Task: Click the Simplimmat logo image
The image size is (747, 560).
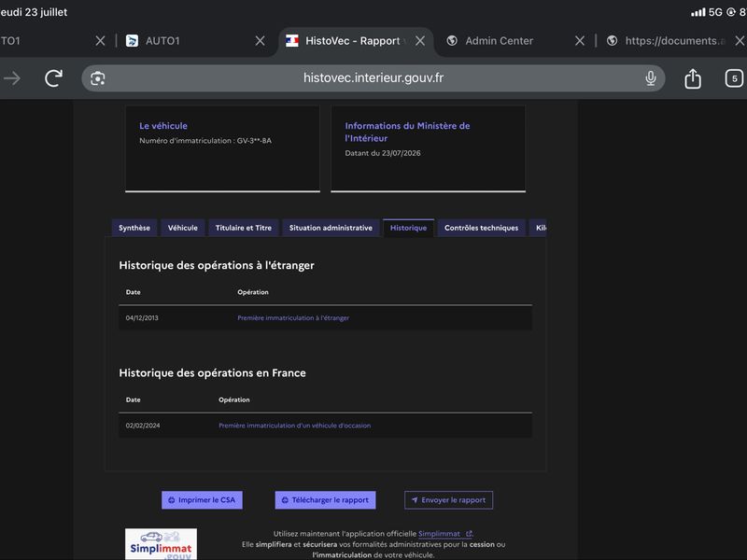Action: tap(161, 544)
